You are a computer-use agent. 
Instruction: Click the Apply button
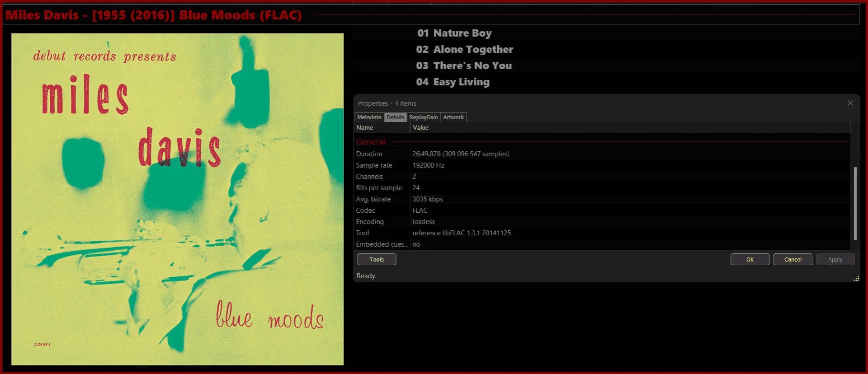pyautogui.click(x=835, y=259)
